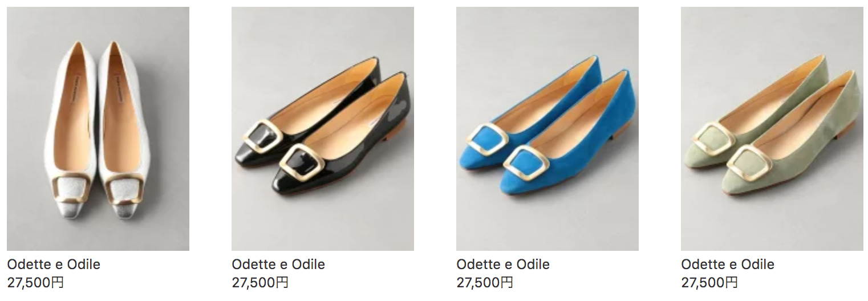Viewport: 868px width, 301px height.
Task: Click Odette e Odile under black flats
Action: point(278,265)
